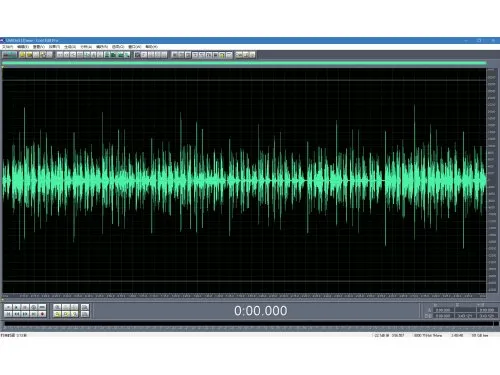The image size is (500, 375).
Task: Click the timeline ruler below the waveform
Action: coord(244,296)
